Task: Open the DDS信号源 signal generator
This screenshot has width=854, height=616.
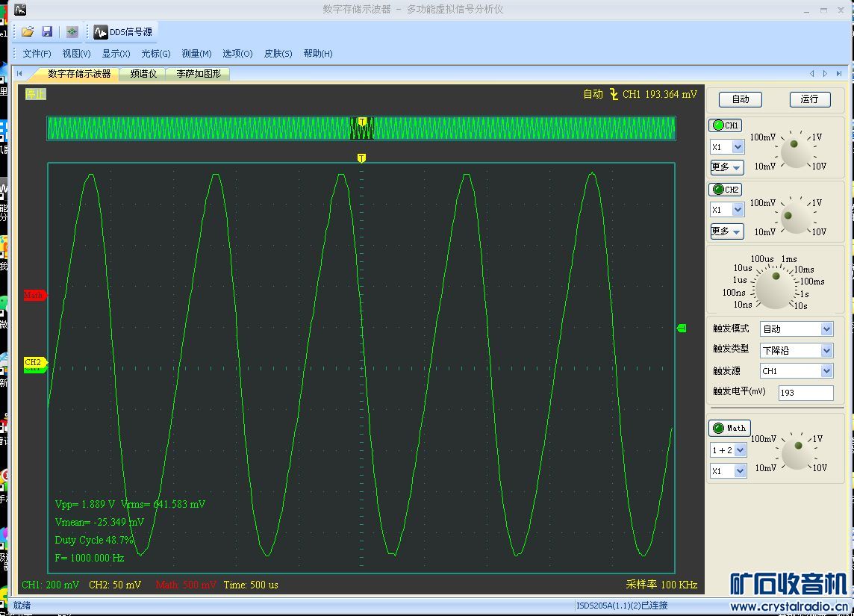Action: coord(123,31)
